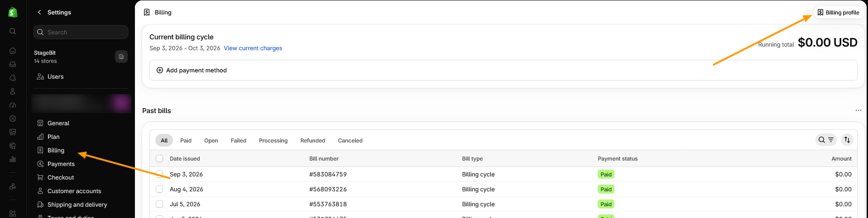The width and height of the screenshot is (868, 218).
Task: Click Paid badge on Sep 3 bill
Action: [x=606, y=174]
